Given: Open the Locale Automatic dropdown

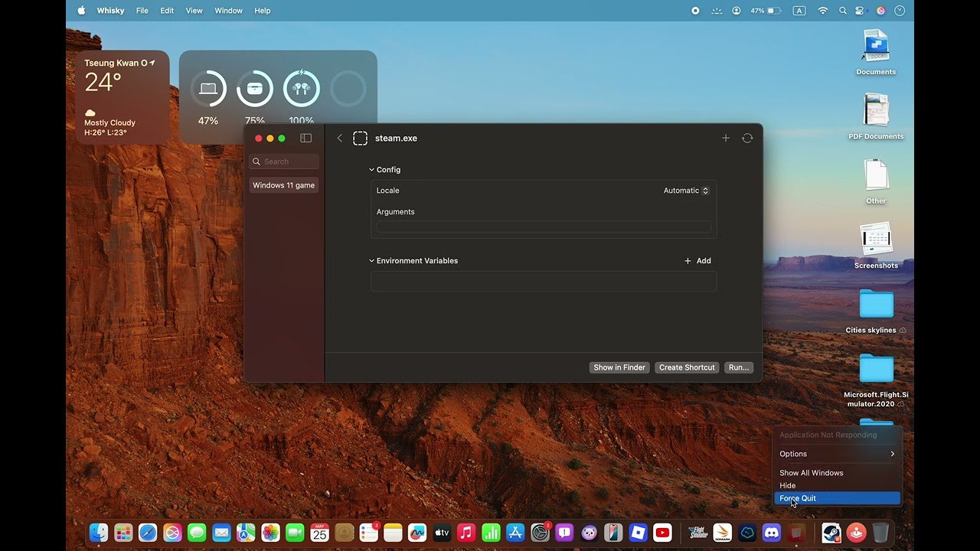Looking at the screenshot, I should pos(686,191).
